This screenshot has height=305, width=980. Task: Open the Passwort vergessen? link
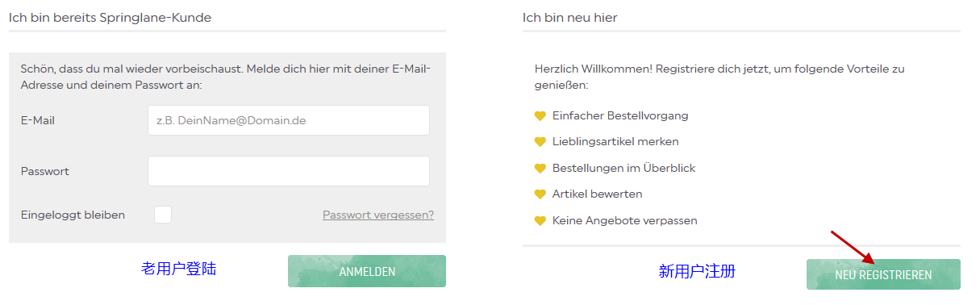(378, 215)
